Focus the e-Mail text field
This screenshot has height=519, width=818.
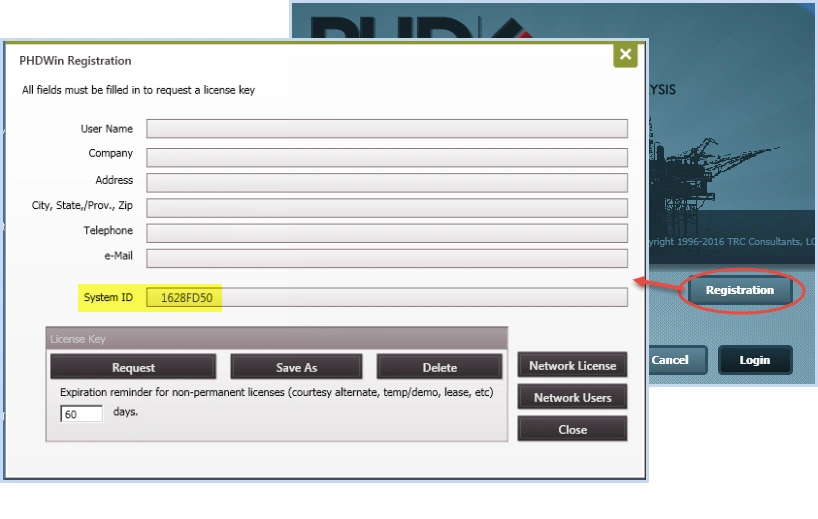pyautogui.click(x=386, y=259)
